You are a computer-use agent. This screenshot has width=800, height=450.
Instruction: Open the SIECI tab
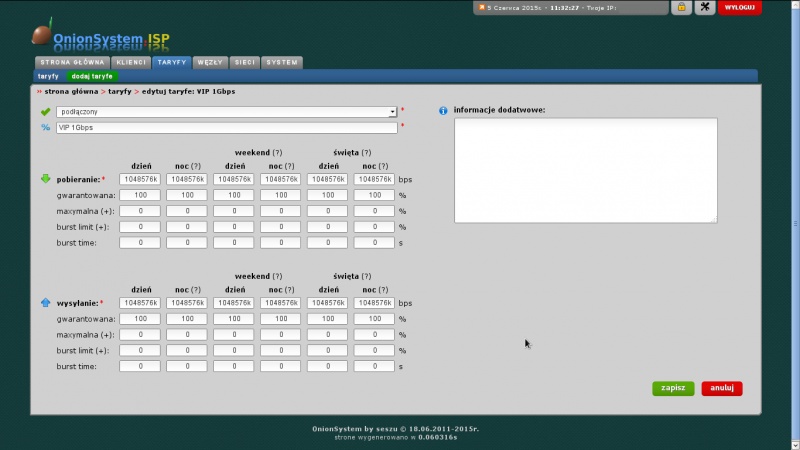[244, 62]
